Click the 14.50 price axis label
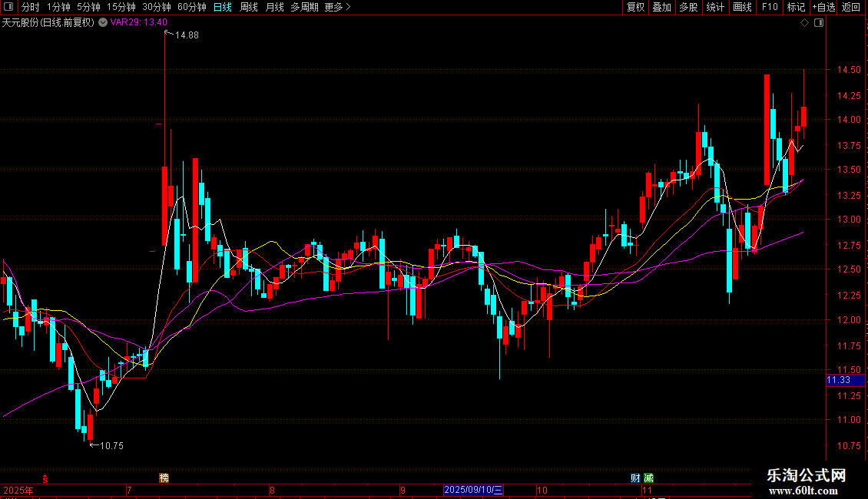868x499 pixels. point(849,70)
